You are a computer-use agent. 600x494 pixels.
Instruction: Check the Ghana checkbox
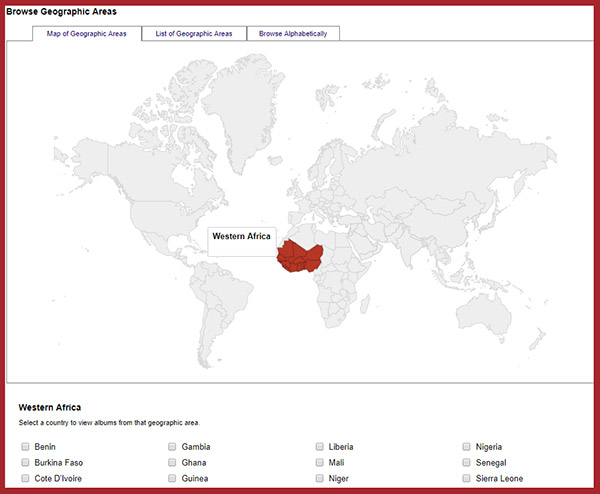click(173, 463)
